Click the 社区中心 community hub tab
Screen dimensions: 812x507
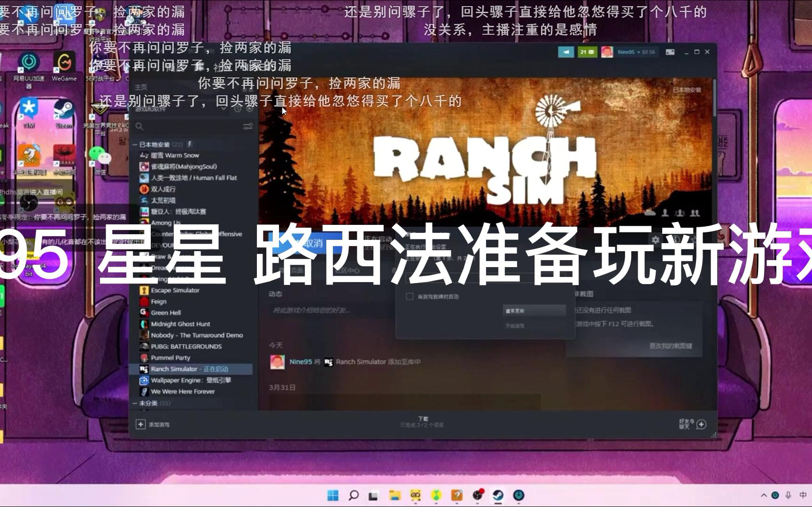coord(347,270)
